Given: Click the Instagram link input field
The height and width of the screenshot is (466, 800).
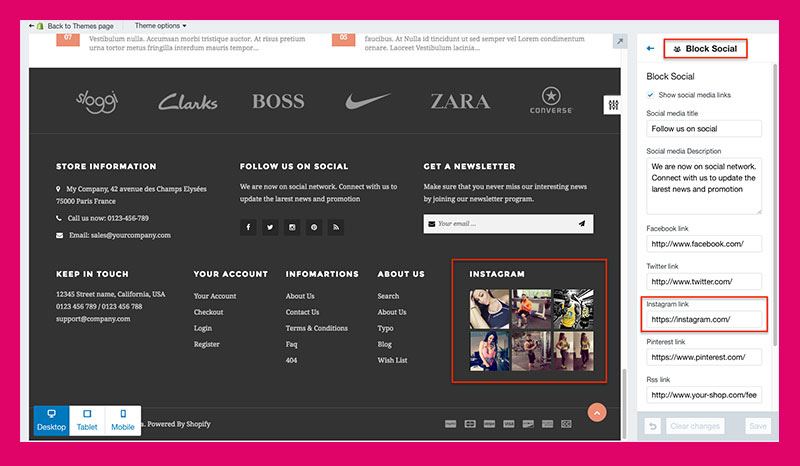Looking at the screenshot, I should [x=704, y=320].
